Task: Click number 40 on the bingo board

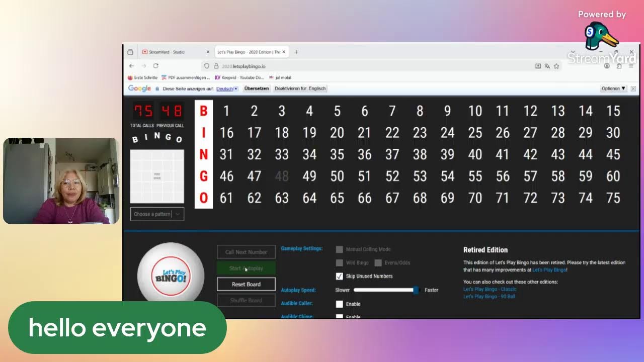Action: (475, 154)
